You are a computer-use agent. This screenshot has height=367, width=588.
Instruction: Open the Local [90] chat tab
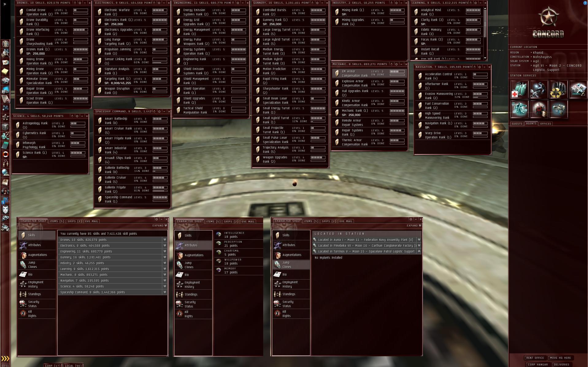[73, 365]
